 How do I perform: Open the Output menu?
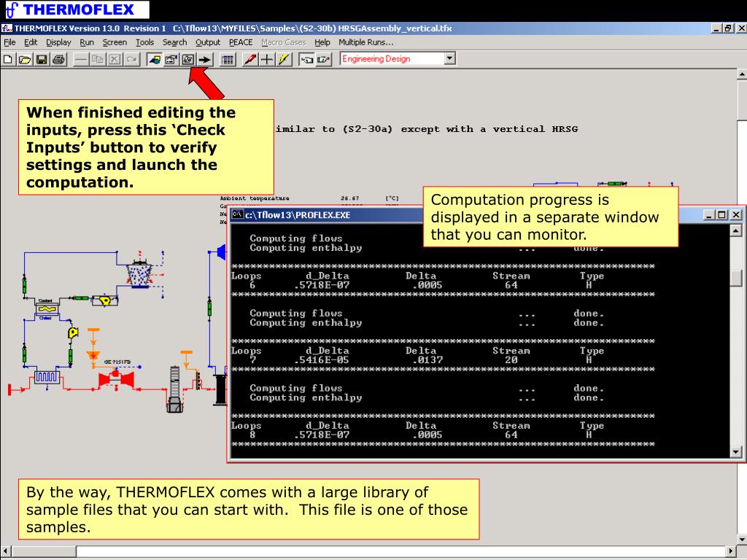tap(208, 42)
